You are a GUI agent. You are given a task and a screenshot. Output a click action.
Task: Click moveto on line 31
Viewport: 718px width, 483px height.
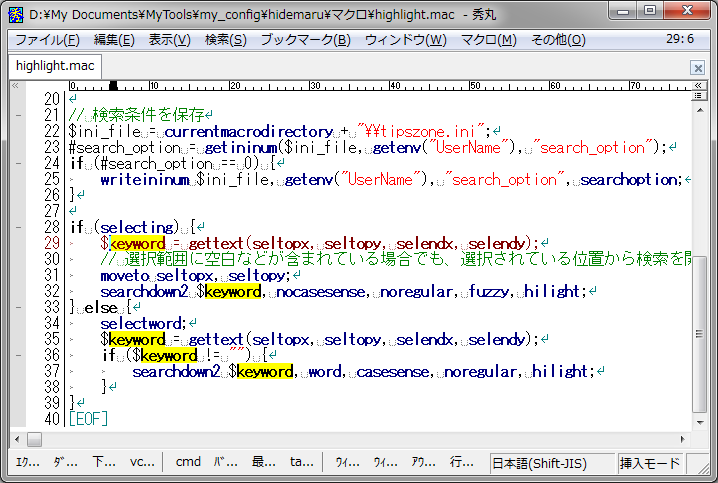125,276
